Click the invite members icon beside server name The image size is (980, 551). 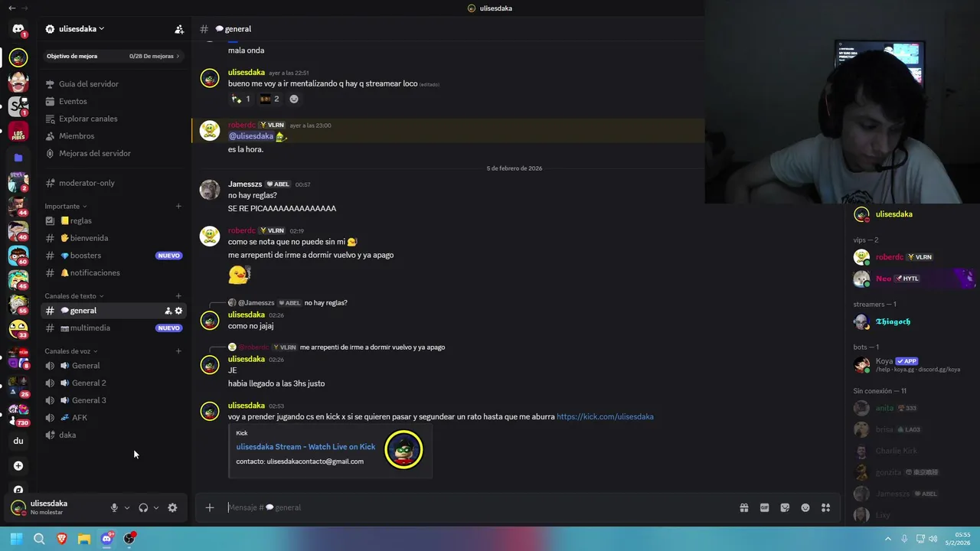[x=179, y=29]
